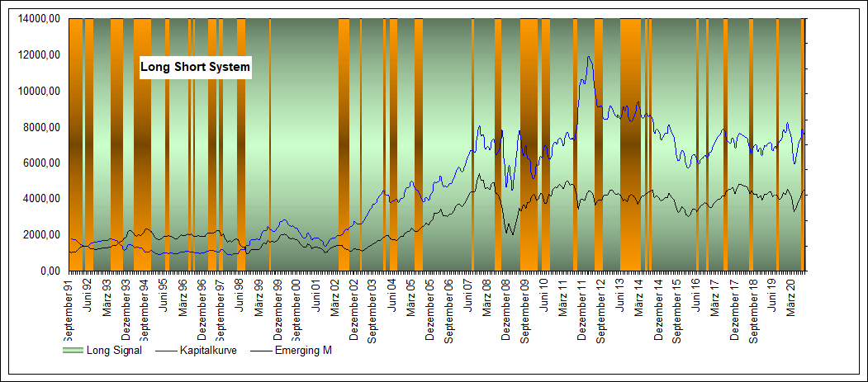Click the 'Juni 95' x-axis label
Viewport: 868px width, 382px height.
pos(164,294)
